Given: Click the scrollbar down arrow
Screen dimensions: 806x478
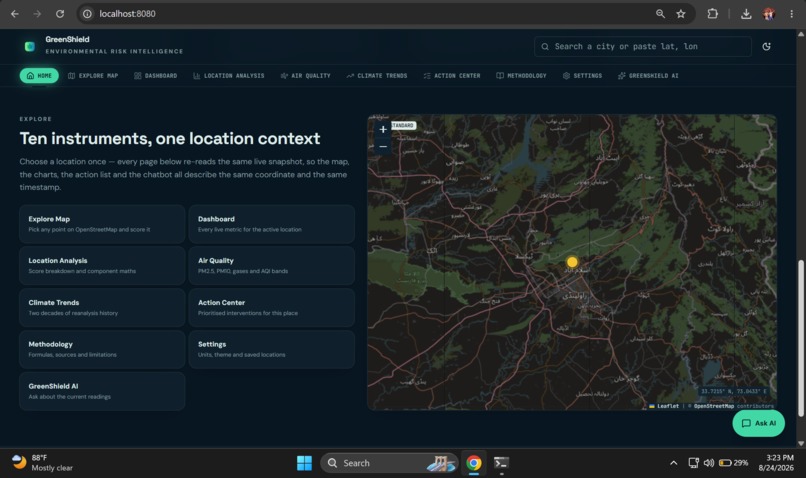Looking at the screenshot, I should tap(800, 443).
